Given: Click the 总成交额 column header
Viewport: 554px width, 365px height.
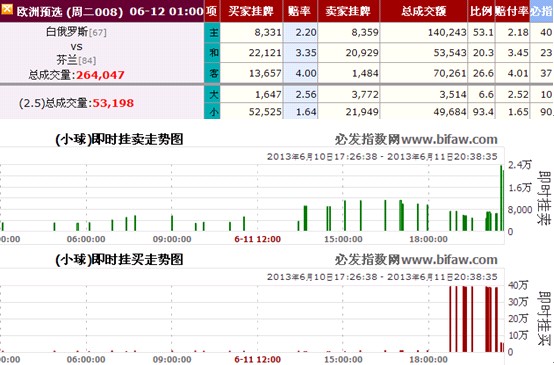Looking at the screenshot, I should click(424, 11).
